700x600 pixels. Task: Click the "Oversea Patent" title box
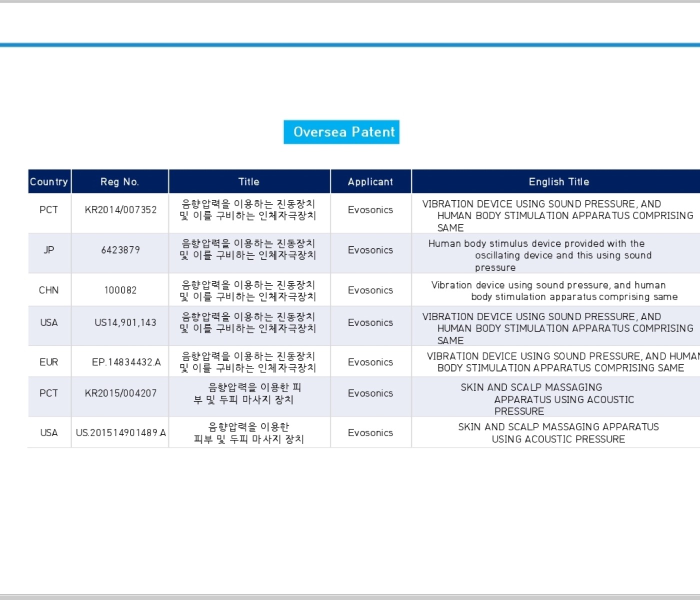(341, 132)
